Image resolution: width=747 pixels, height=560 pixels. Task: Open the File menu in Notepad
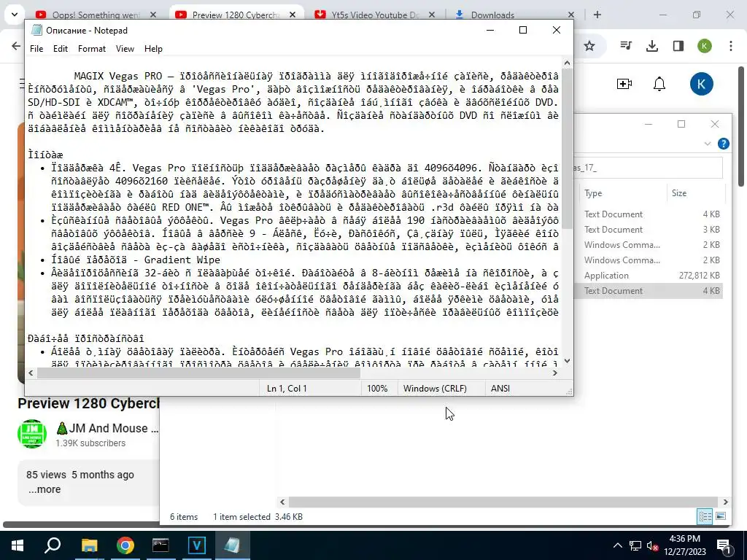[36, 49]
